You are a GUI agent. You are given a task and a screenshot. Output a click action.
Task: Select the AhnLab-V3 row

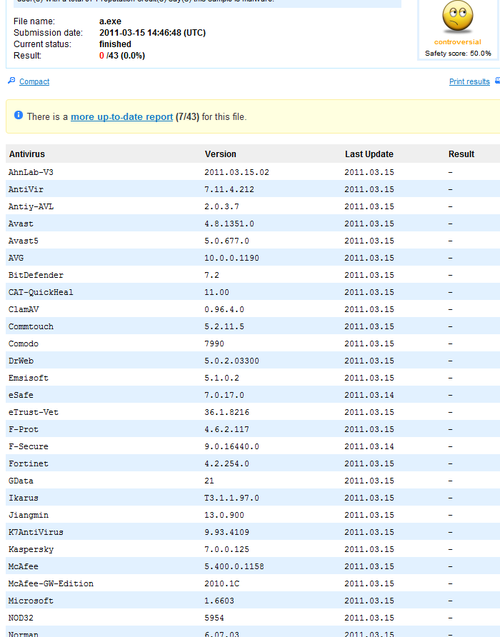coord(253,172)
